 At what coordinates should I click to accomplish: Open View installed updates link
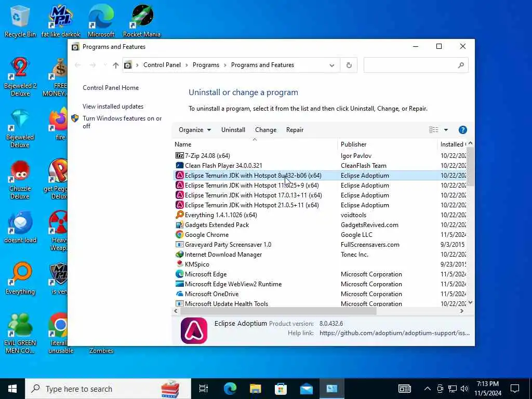(x=113, y=107)
